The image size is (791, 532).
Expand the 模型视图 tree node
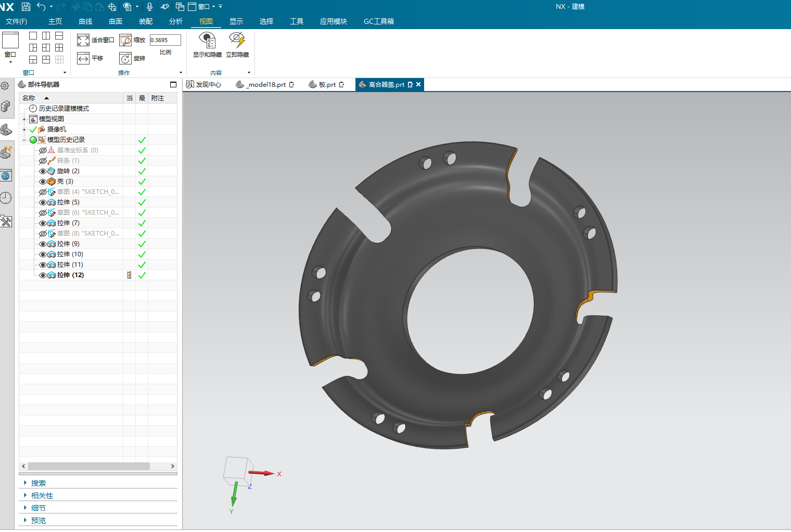click(x=24, y=119)
